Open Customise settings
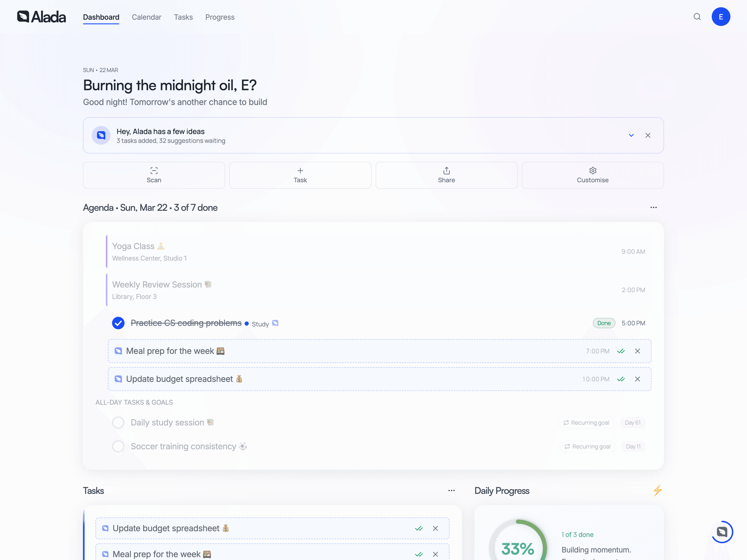 [593, 175]
